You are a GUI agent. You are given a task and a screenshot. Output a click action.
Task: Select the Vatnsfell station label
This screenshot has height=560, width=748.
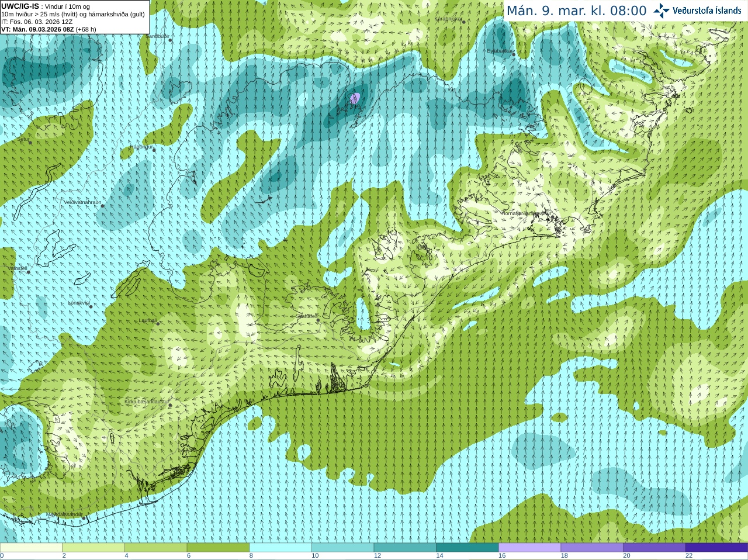[x=18, y=268]
